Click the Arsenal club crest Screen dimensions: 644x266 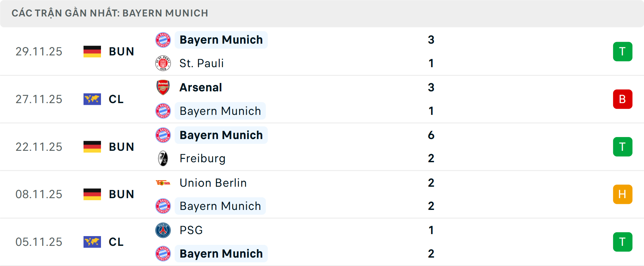click(x=163, y=87)
